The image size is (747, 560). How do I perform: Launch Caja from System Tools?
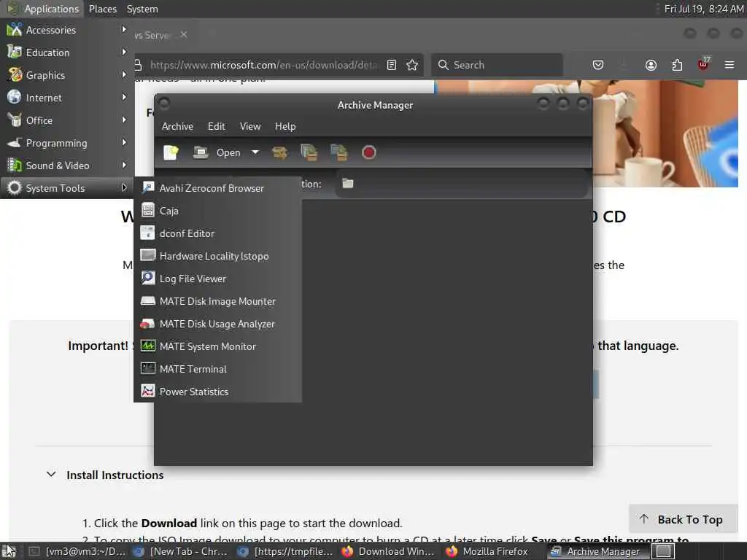[217, 211]
